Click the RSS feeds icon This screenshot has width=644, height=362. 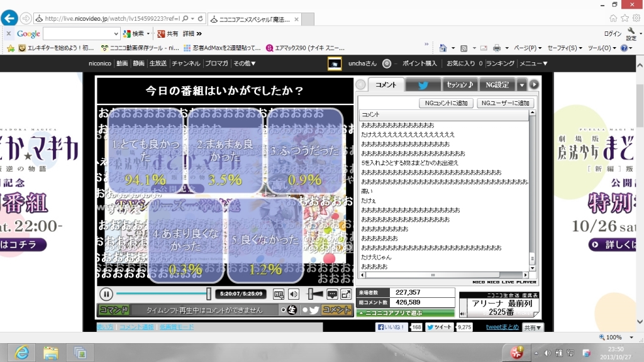(464, 48)
